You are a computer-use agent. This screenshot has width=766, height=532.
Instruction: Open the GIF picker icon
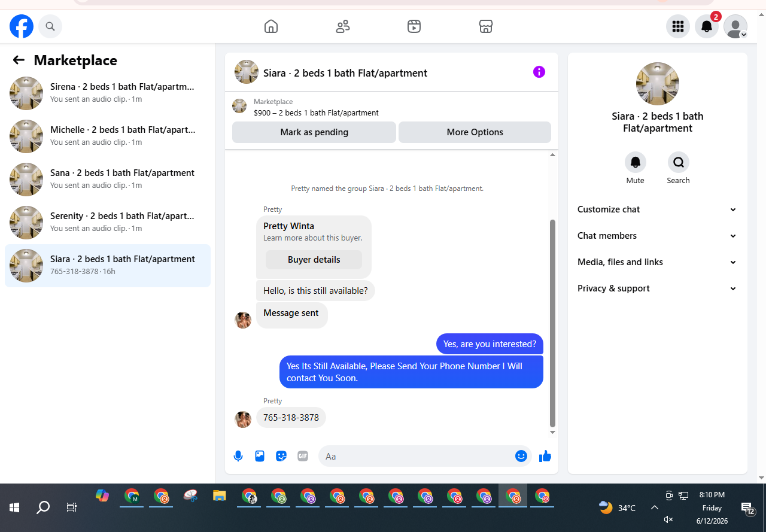click(x=303, y=456)
